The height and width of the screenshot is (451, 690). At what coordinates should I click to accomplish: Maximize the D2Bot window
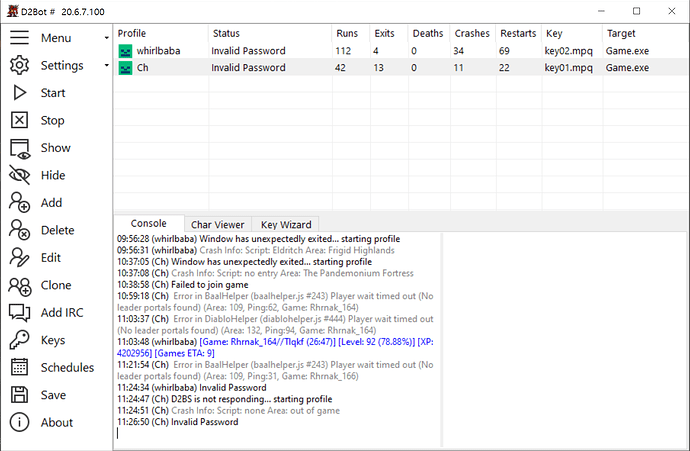(x=636, y=11)
